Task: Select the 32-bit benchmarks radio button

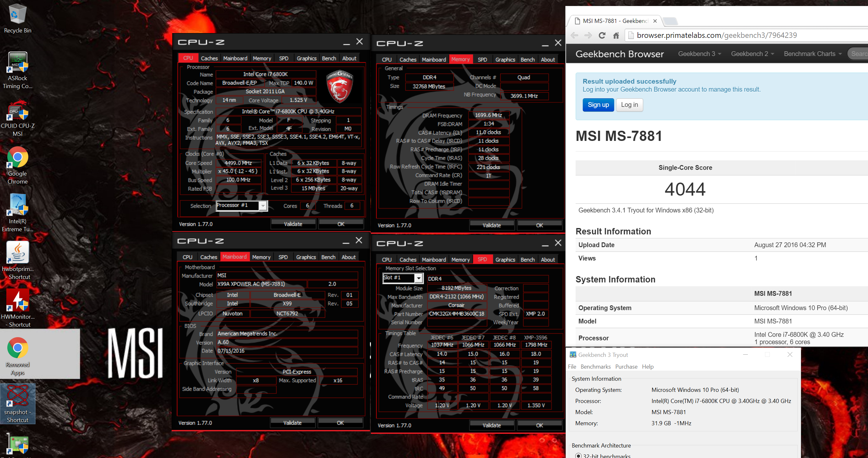Action: (578, 455)
